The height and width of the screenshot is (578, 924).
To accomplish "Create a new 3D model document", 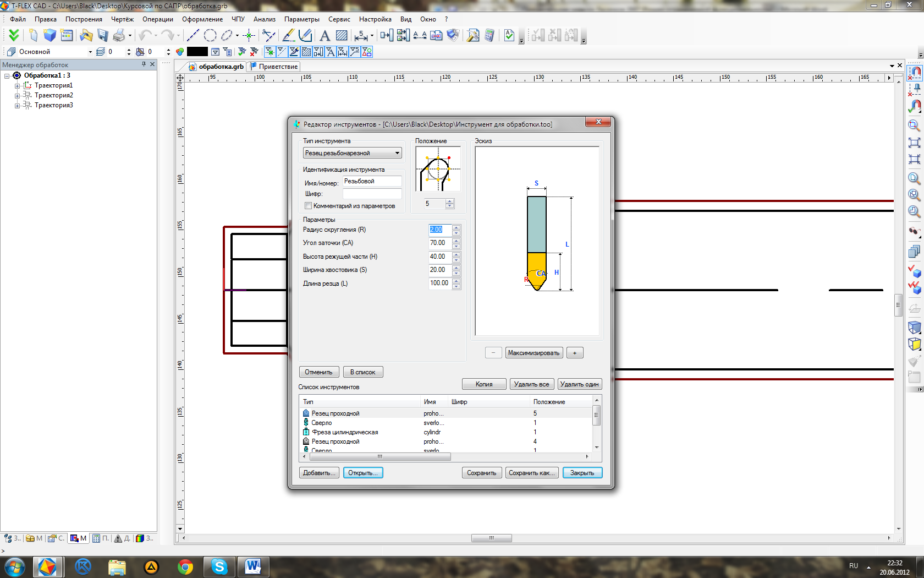I will (x=50, y=35).
